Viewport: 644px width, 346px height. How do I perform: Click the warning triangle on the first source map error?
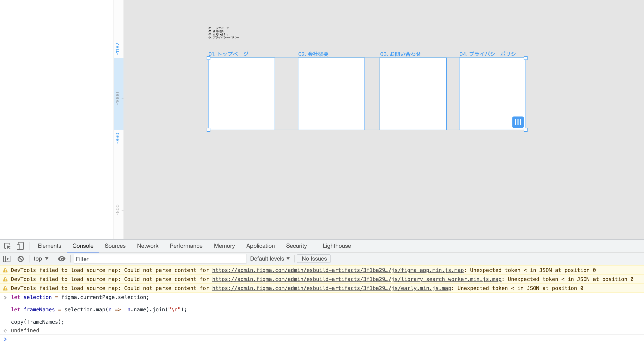(5, 270)
